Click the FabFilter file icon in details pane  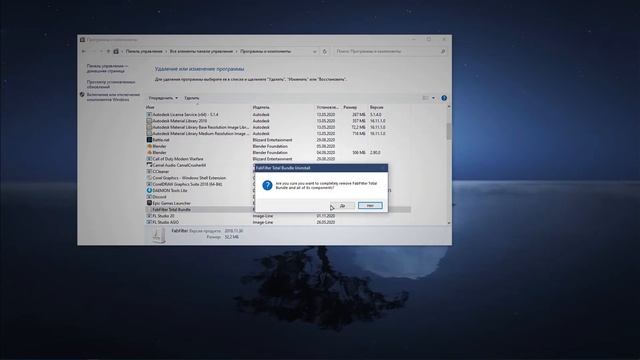coord(158,236)
